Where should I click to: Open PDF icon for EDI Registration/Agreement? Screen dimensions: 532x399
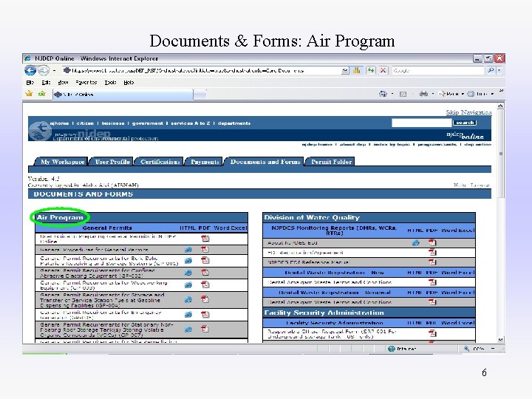click(432, 253)
